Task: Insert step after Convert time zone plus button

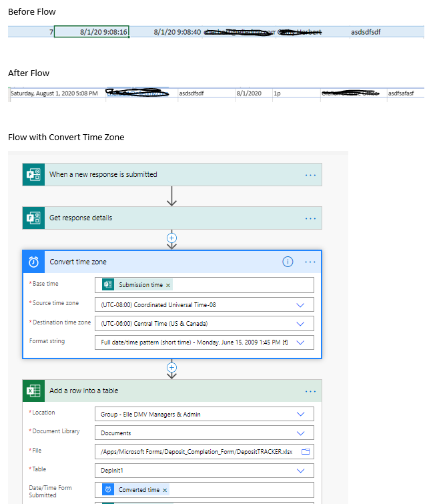Action: [x=172, y=367]
